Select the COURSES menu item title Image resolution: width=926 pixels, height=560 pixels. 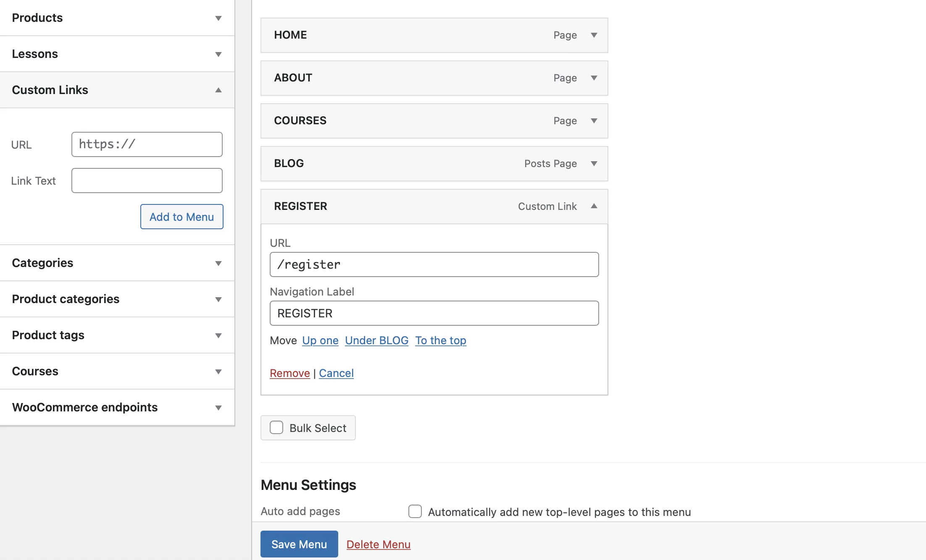click(300, 120)
